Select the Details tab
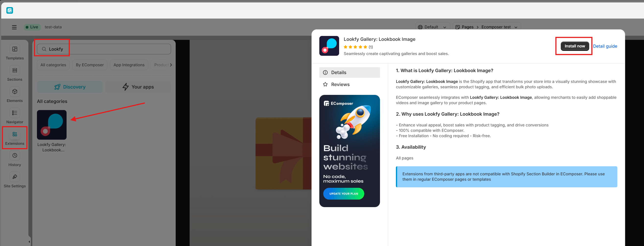The image size is (644, 246). click(349, 72)
